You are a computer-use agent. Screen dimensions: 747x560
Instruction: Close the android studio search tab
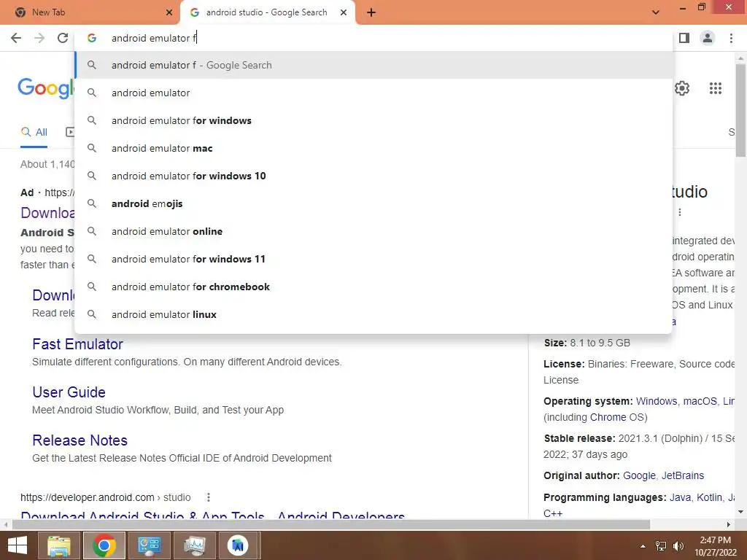(x=344, y=12)
